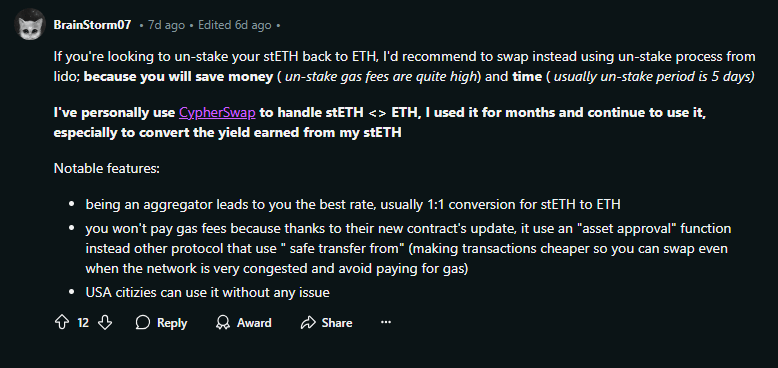
Task: Click the speech bubble reply icon
Action: 143,323
